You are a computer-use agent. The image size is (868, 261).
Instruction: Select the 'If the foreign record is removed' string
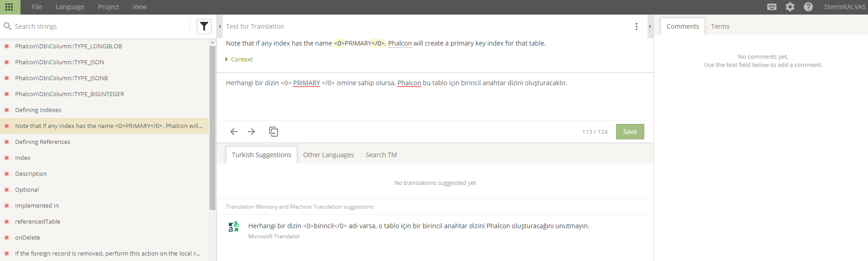point(104,253)
